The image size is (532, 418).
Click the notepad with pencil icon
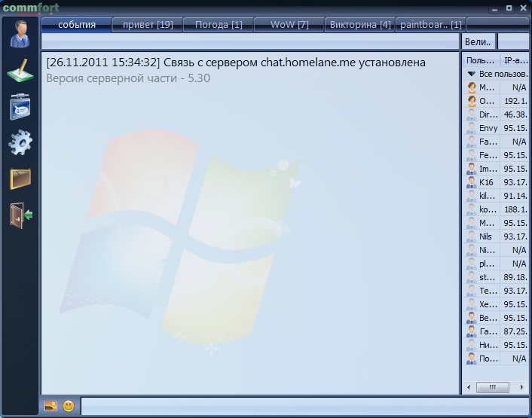click(20, 72)
